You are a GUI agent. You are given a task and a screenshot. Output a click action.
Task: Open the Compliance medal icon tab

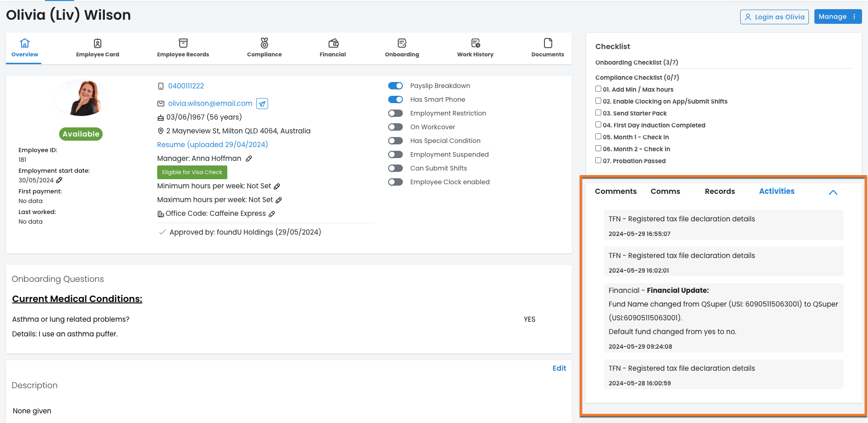click(x=264, y=48)
